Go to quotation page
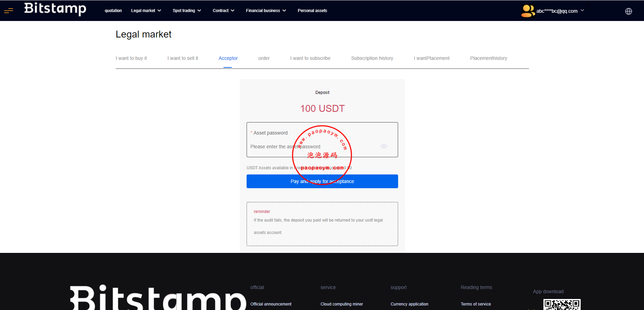Screen dimensions: 644x310 point(113,11)
